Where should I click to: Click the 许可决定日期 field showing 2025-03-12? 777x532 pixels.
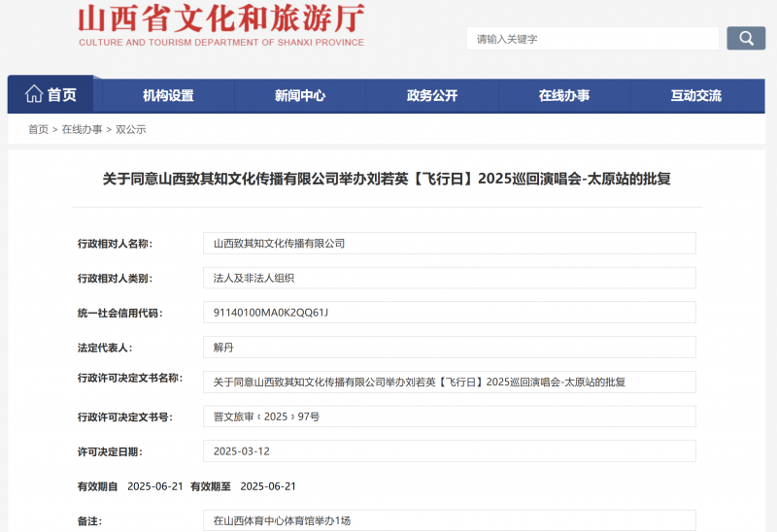(x=449, y=451)
